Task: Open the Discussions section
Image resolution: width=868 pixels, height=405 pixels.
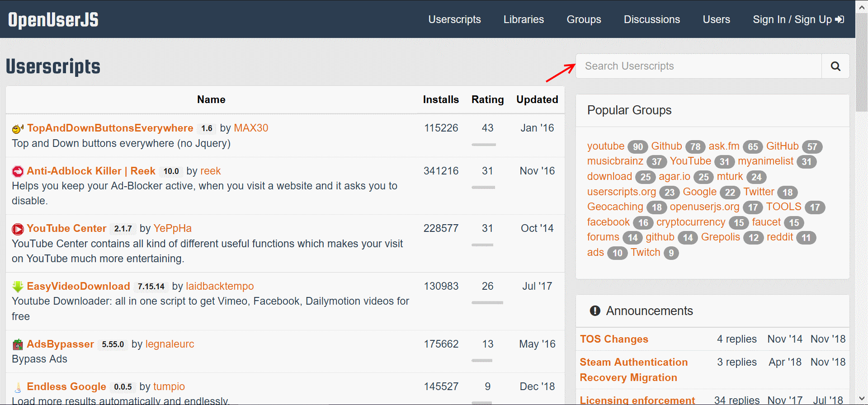Action: tap(652, 19)
